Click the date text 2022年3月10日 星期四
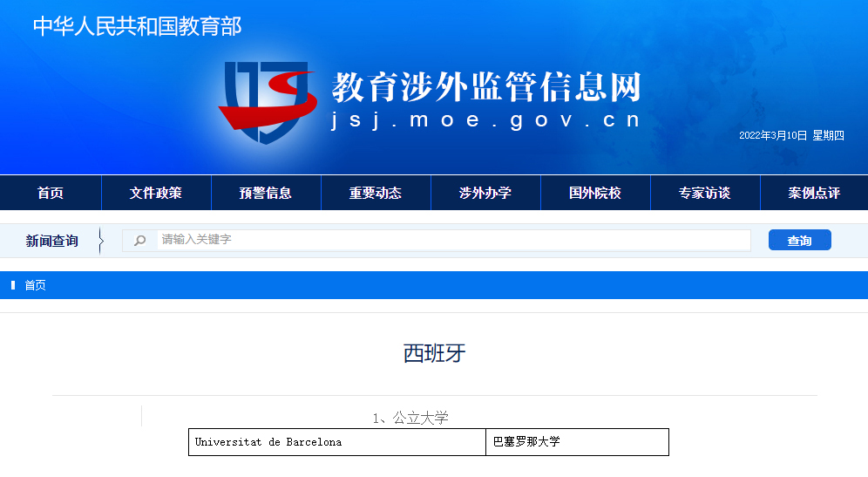Screen dimensions: 868x477 [x=791, y=136]
